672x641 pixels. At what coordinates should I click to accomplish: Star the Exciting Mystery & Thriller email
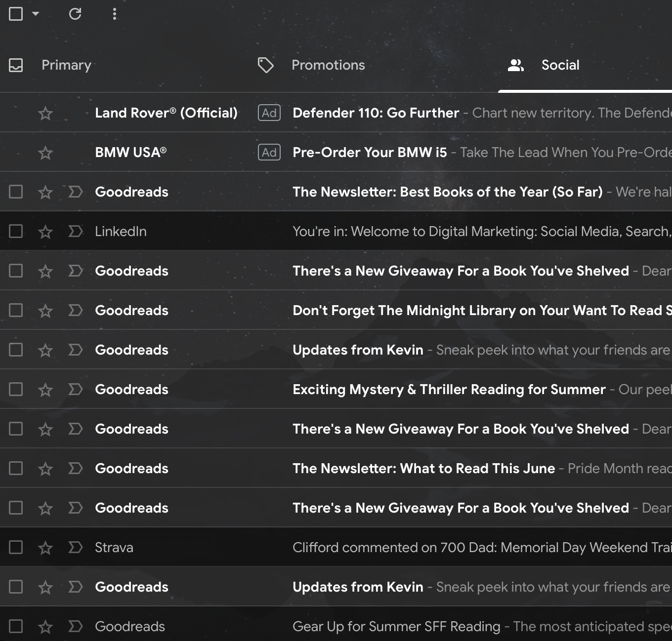tap(45, 390)
